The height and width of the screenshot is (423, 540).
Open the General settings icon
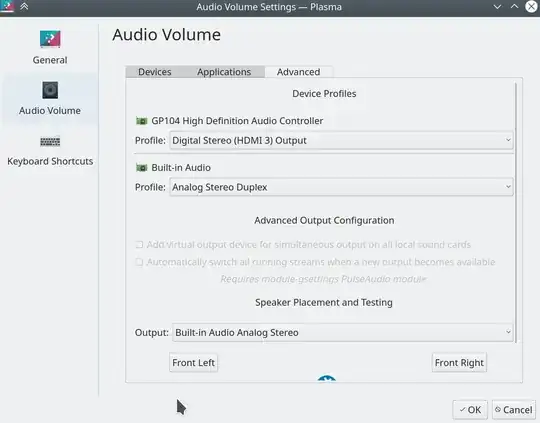pyautogui.click(x=50, y=39)
